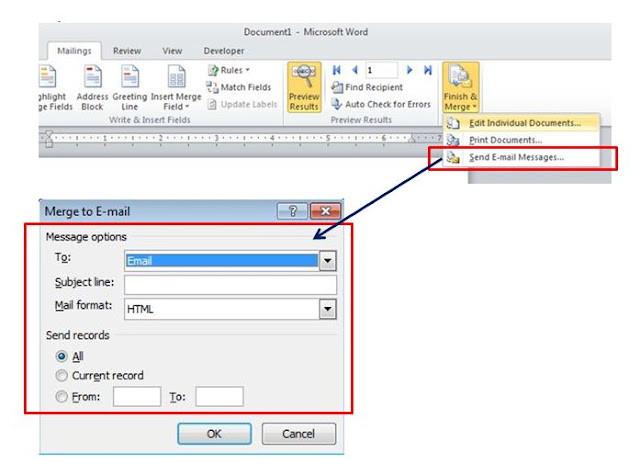This screenshot has width=640, height=476.
Task: Open the Mail format dropdown arrow
Action: [328, 309]
